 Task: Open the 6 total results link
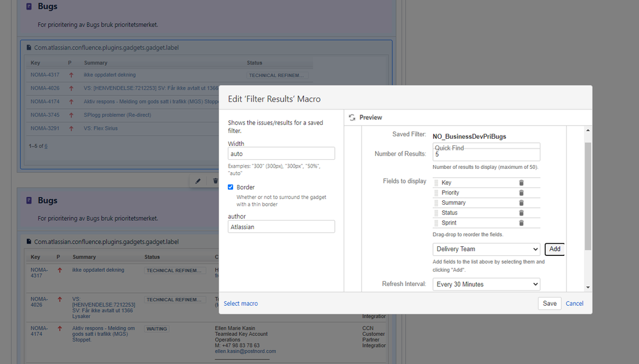45,146
